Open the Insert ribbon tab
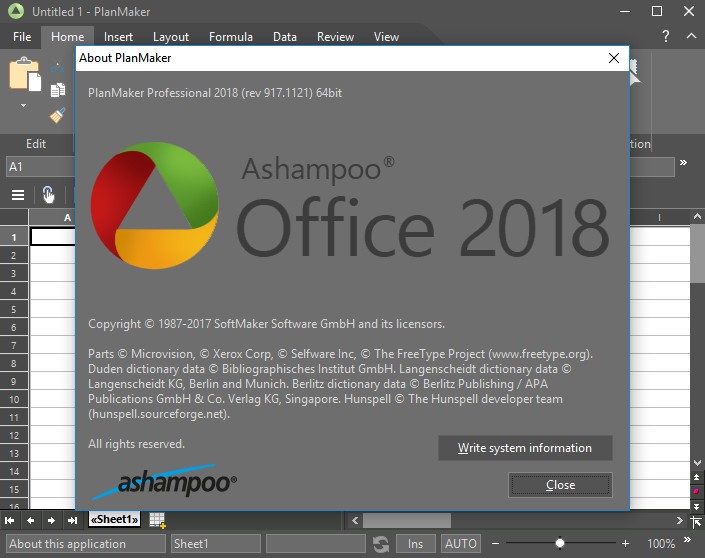This screenshot has height=558, width=705. tap(118, 37)
